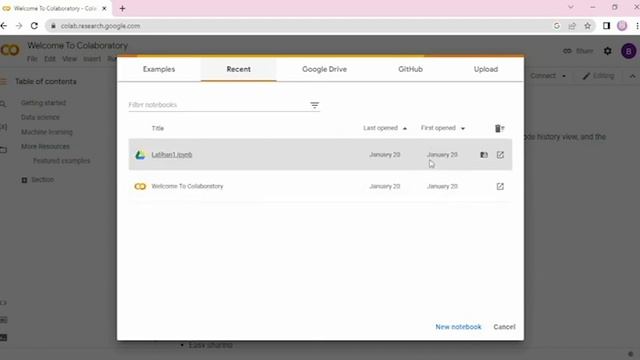Click the Google Drive icon beside Latihan1
This screenshot has height=360, width=640.
140,155
